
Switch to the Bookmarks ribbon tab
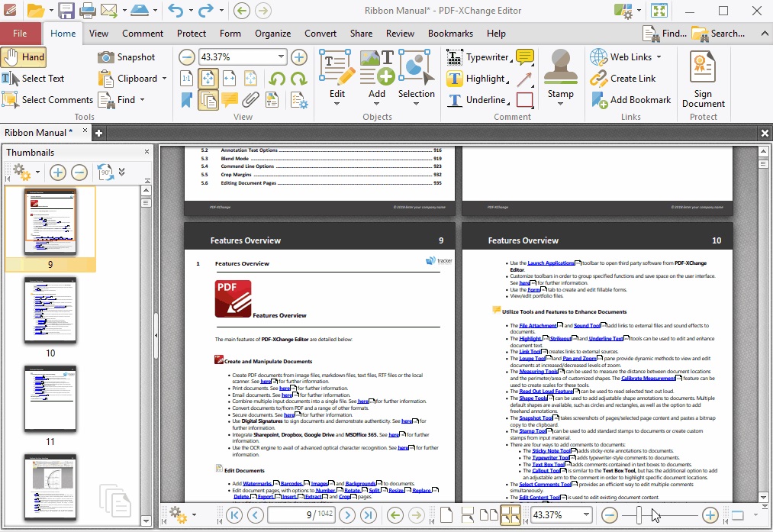450,33
